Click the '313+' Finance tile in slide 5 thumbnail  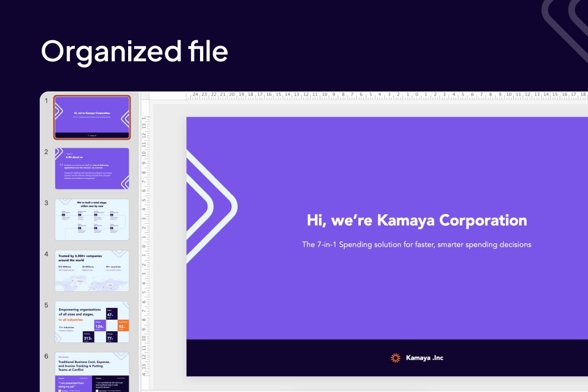(87, 337)
